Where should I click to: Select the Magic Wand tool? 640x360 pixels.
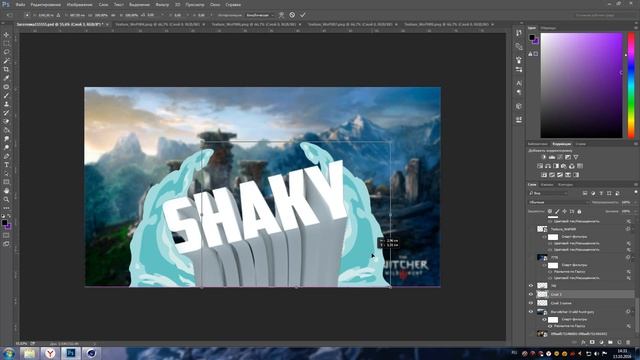click(6, 61)
